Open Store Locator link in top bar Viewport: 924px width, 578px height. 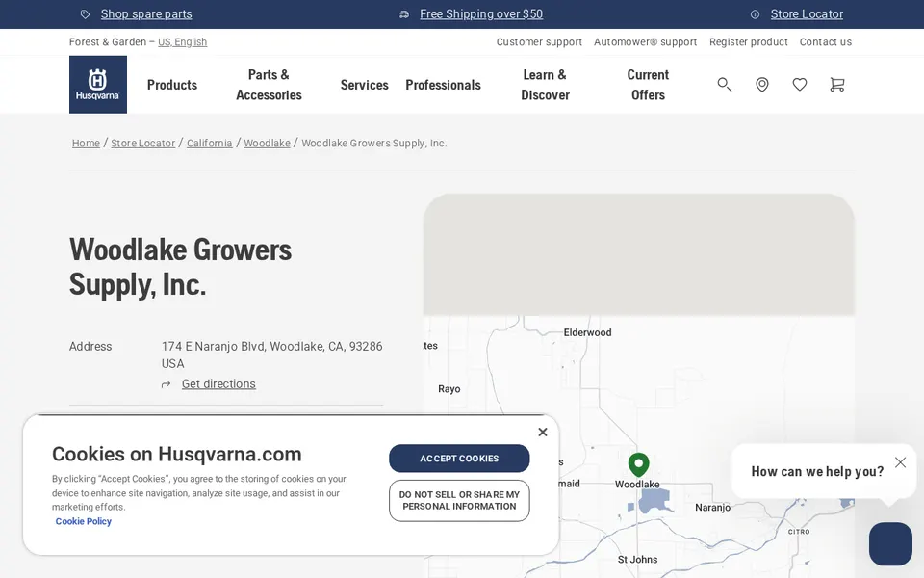point(807,14)
